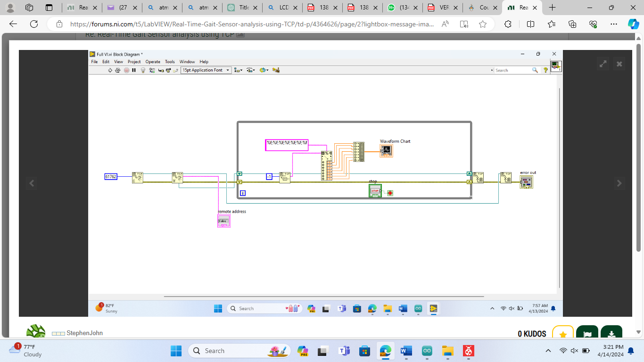Click the green flag button beside kudos
644x362 pixels.
pos(587,334)
